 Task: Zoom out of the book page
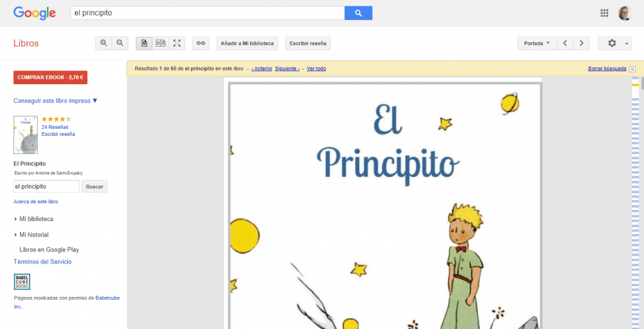pos(120,43)
